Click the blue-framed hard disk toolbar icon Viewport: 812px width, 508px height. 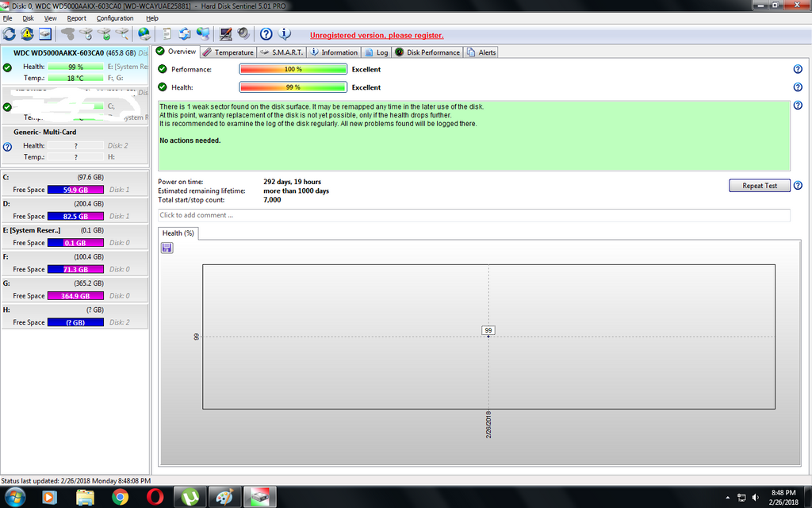[x=45, y=34]
